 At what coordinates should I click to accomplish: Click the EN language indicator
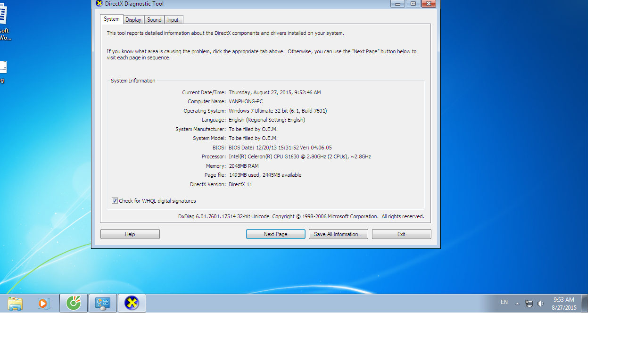click(504, 303)
